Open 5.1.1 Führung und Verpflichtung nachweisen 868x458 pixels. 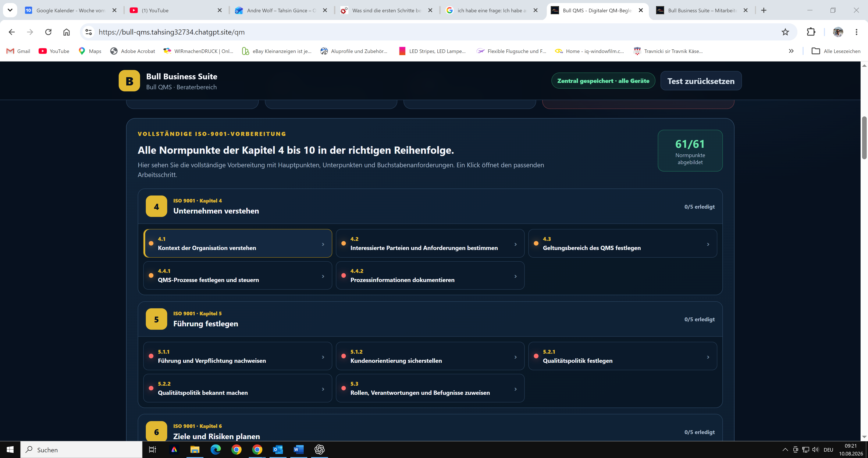(238, 356)
